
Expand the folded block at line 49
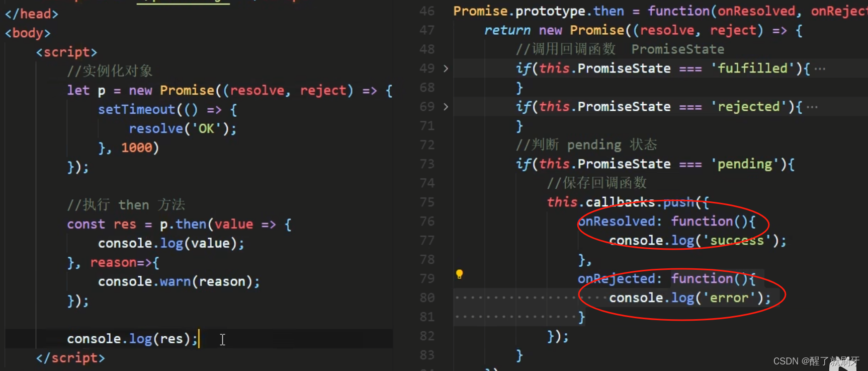pyautogui.click(x=446, y=68)
